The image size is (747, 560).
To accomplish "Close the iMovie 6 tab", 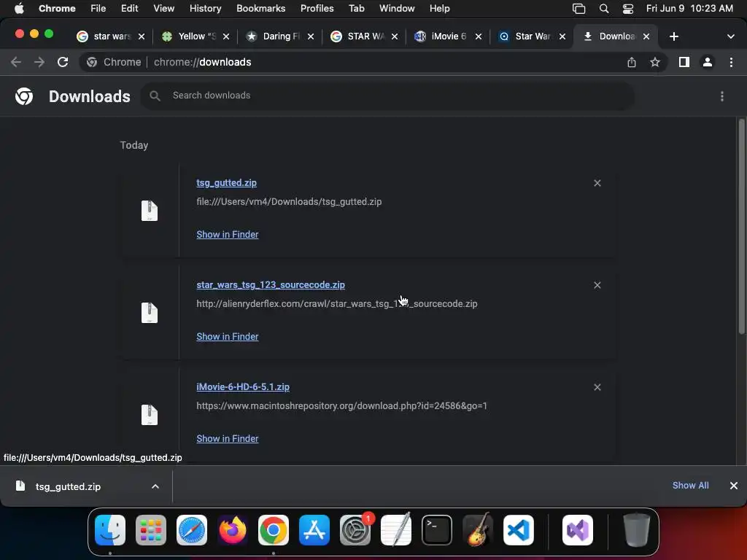I will pos(479,36).
